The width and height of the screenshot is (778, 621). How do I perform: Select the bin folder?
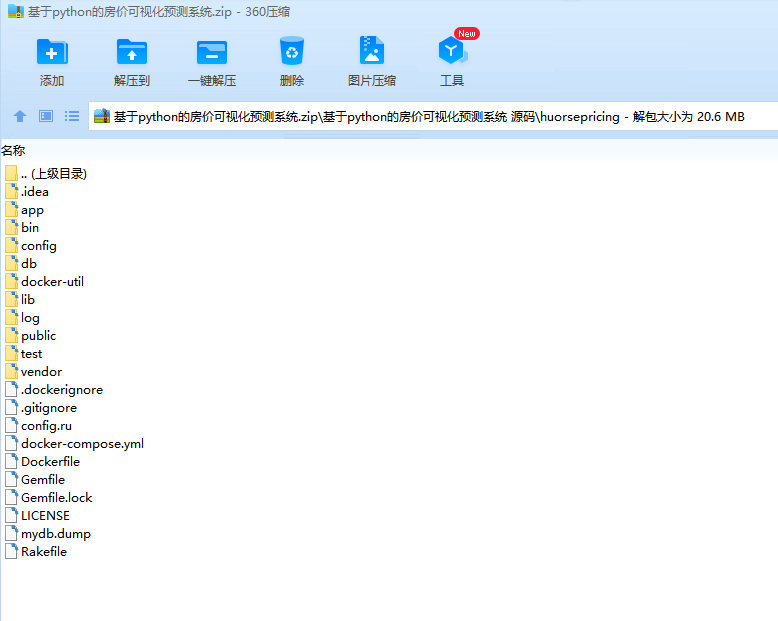click(x=22, y=228)
